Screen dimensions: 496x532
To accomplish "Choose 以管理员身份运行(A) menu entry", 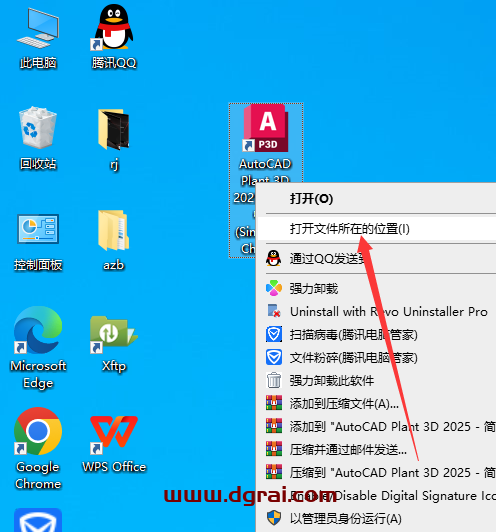I will coord(377,518).
